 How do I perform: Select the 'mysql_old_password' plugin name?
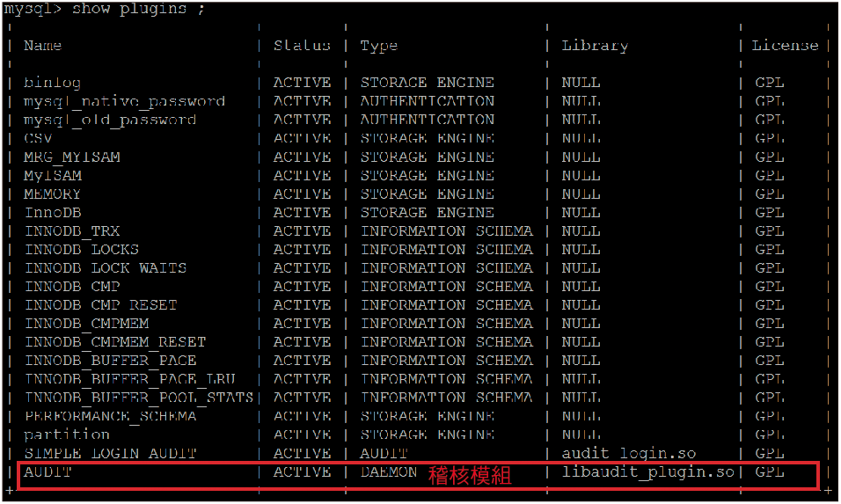tap(110, 121)
